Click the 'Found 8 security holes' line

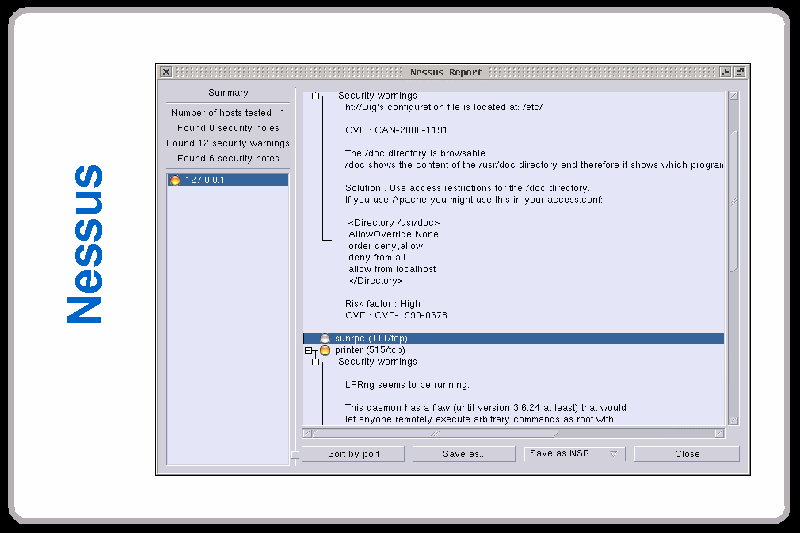pyautogui.click(x=228, y=128)
